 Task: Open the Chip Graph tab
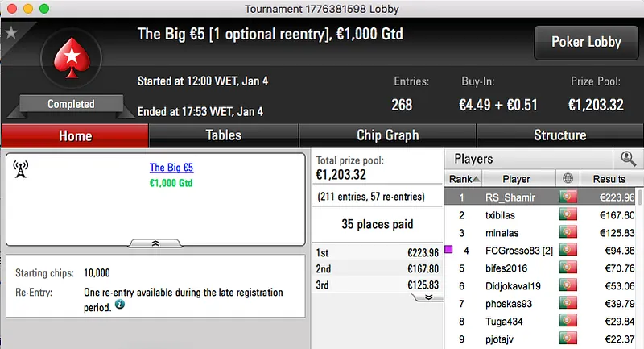[387, 135]
